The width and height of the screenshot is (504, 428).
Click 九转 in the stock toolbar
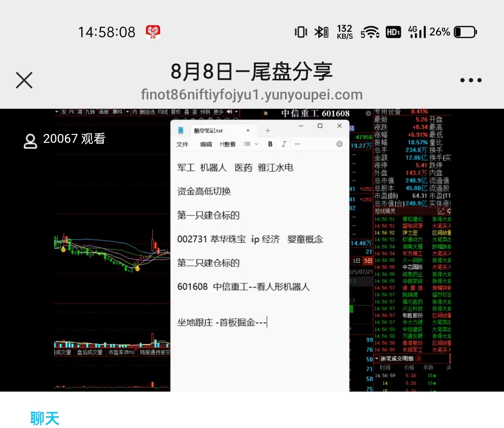click(x=90, y=112)
